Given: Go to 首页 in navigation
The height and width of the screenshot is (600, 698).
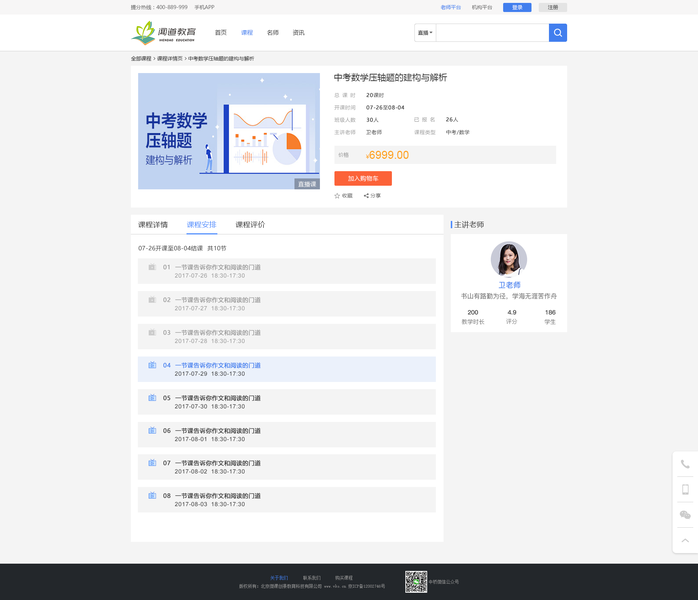Looking at the screenshot, I should point(220,32).
